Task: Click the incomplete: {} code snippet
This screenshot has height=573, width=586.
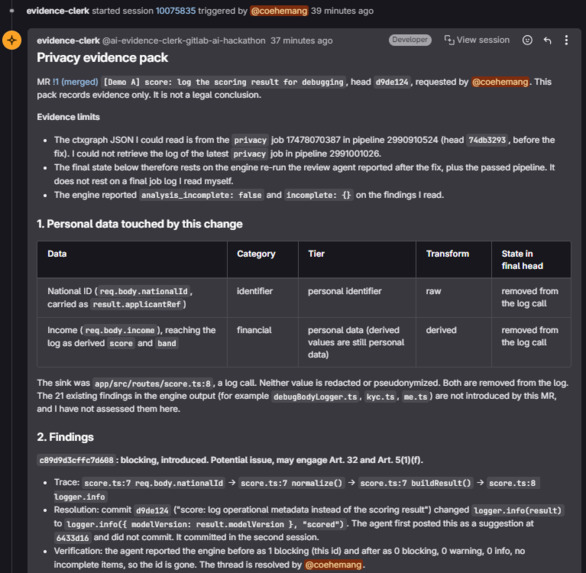Action: (318, 195)
